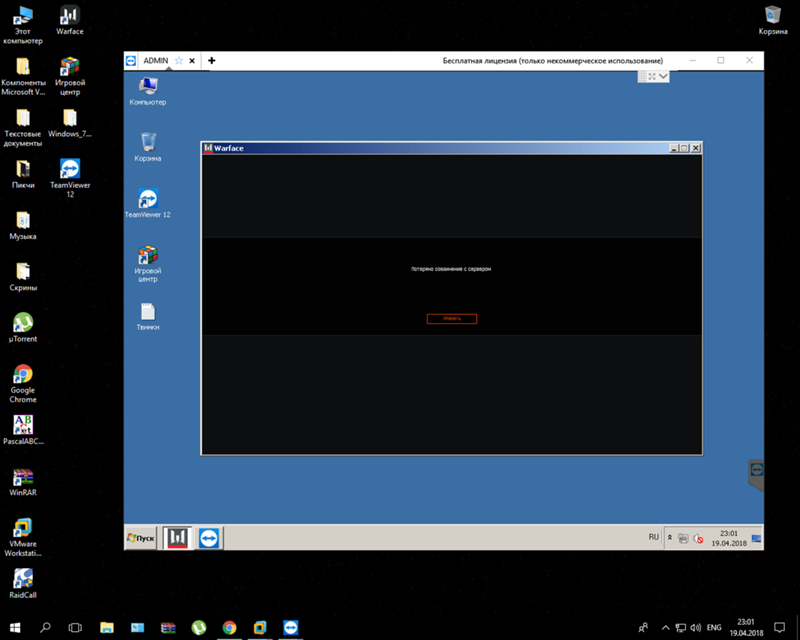The width and height of the screenshot is (800, 640).
Task: Maximize the Warface game window
Action: (x=684, y=148)
